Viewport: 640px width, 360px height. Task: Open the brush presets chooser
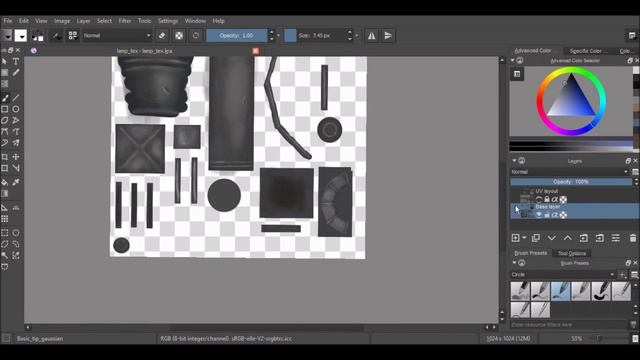tap(73, 36)
